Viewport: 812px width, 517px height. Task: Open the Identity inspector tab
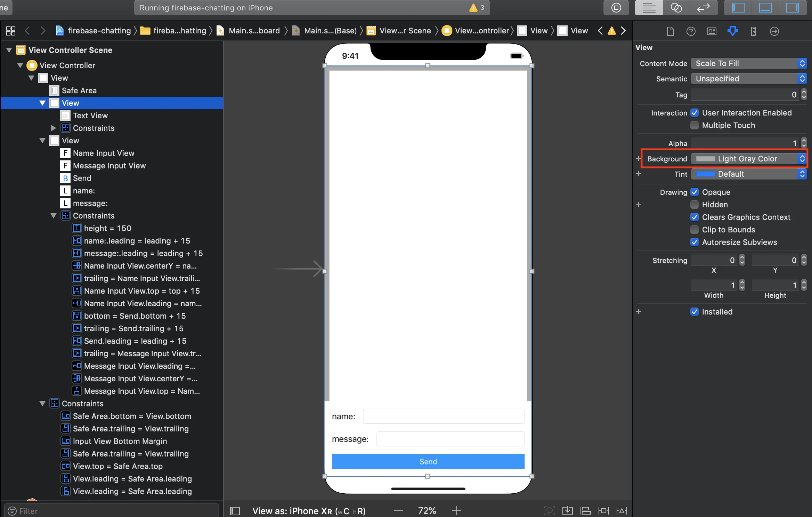[x=712, y=31]
